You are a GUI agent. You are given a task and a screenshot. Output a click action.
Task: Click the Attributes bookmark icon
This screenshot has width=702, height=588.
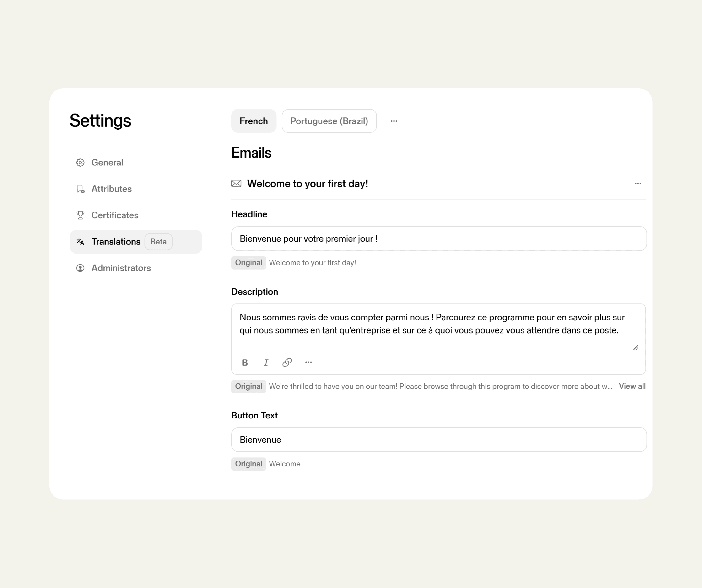[x=80, y=189]
